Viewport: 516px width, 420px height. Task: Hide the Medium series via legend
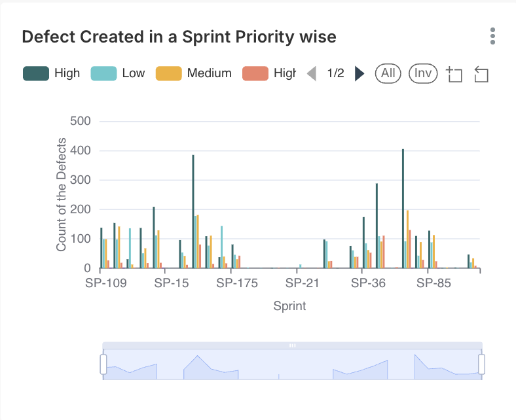[x=193, y=73]
